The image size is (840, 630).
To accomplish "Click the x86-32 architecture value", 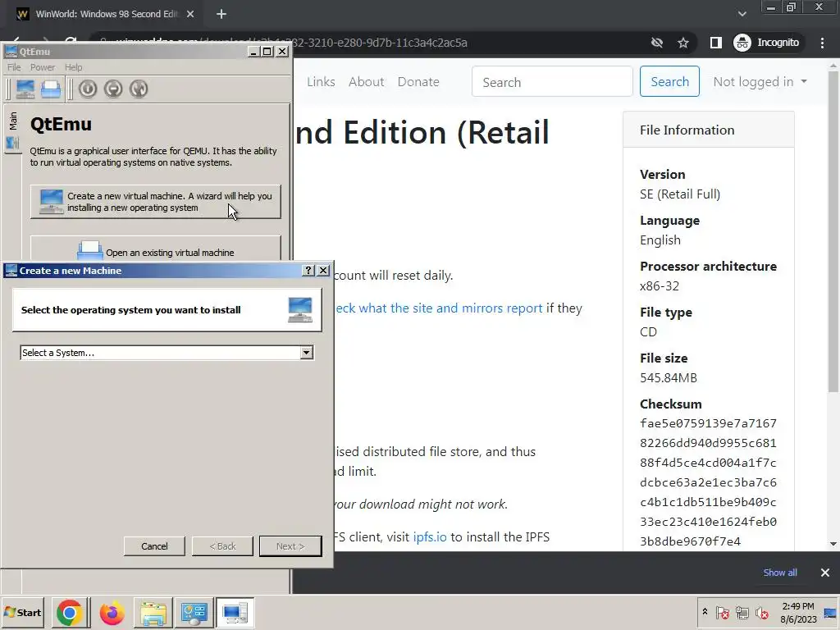I will pos(659,286).
